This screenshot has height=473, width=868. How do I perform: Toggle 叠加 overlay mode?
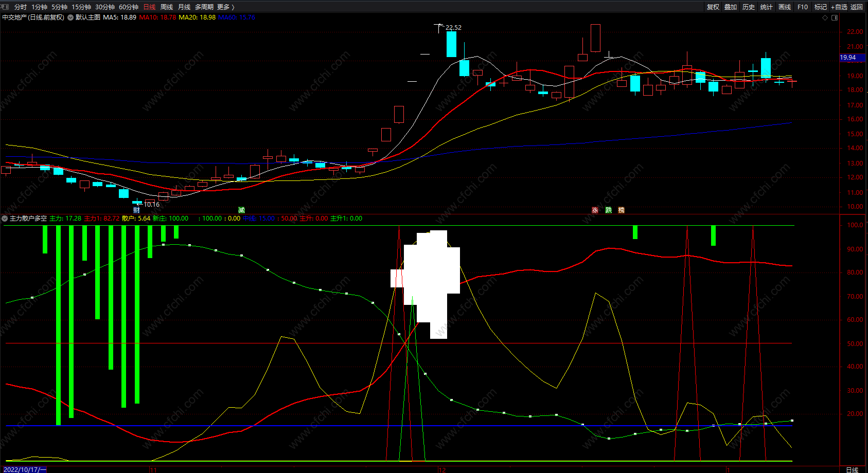point(731,7)
